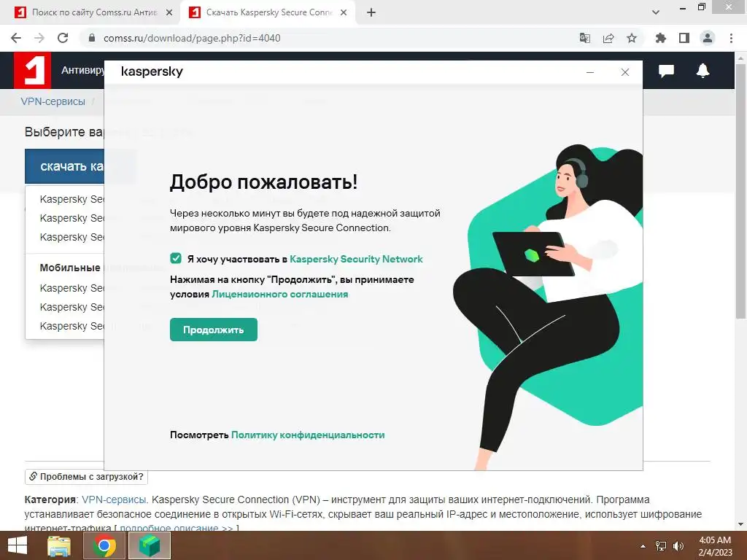The height and width of the screenshot is (560, 747).
Task: Open File Explorer from taskbar
Action: pos(59,545)
